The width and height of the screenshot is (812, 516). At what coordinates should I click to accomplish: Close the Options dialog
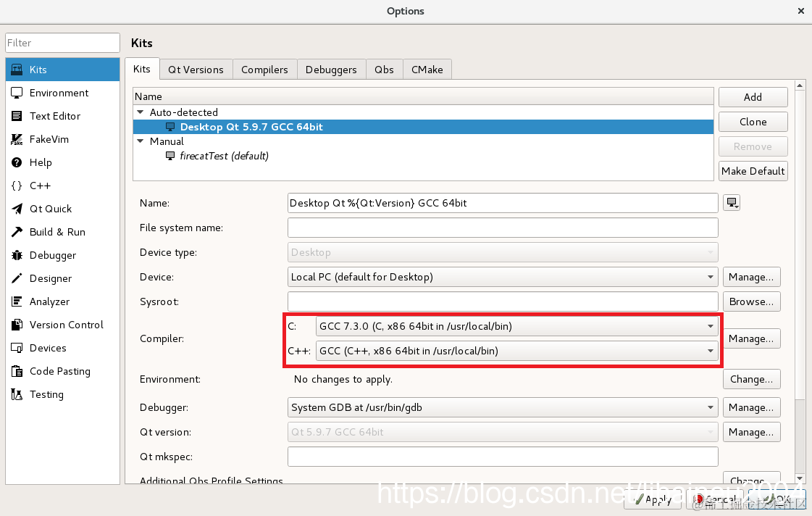click(x=800, y=11)
